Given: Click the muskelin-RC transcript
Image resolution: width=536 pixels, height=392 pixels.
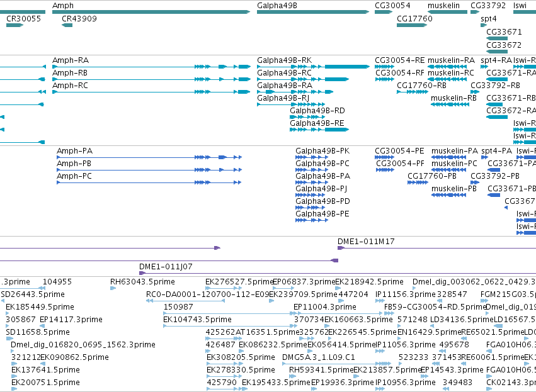Looking at the screenshot, I should point(448,79).
